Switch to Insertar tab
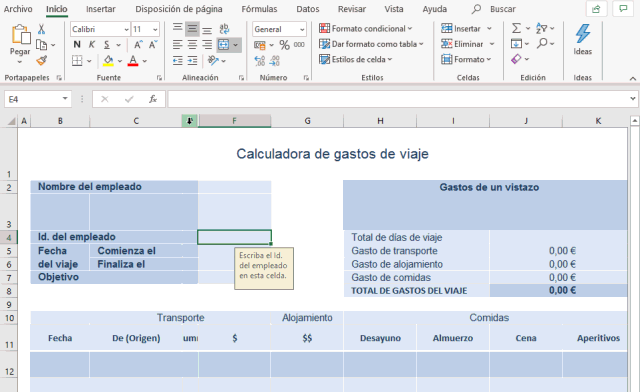This screenshot has width=640, height=392. coord(100,9)
